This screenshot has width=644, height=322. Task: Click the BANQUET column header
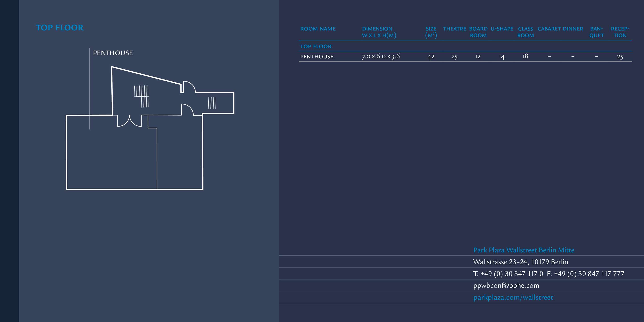click(x=597, y=32)
